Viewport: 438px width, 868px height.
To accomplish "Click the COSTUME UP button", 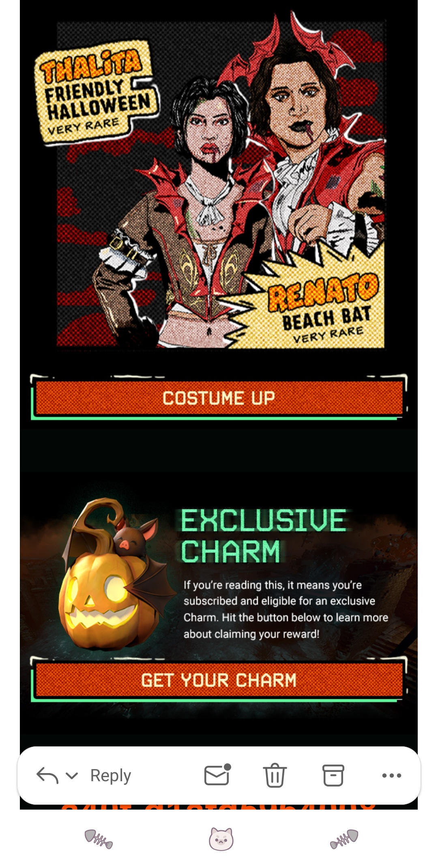I will [219, 397].
